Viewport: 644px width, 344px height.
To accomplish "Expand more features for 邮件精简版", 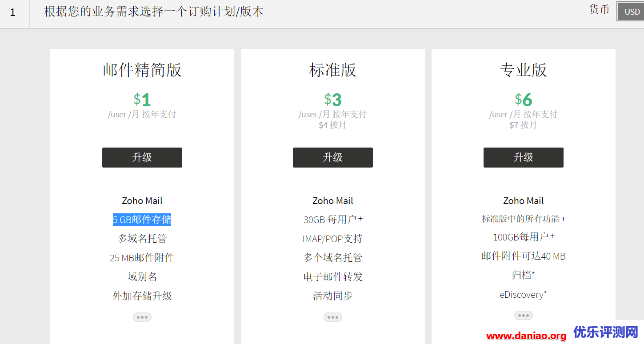I will coord(142,317).
